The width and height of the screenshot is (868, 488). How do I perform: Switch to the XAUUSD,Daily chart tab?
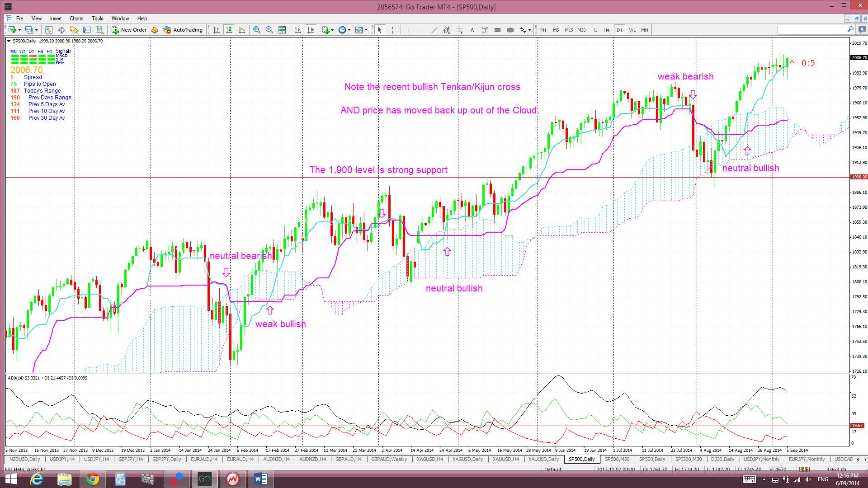tap(543, 459)
